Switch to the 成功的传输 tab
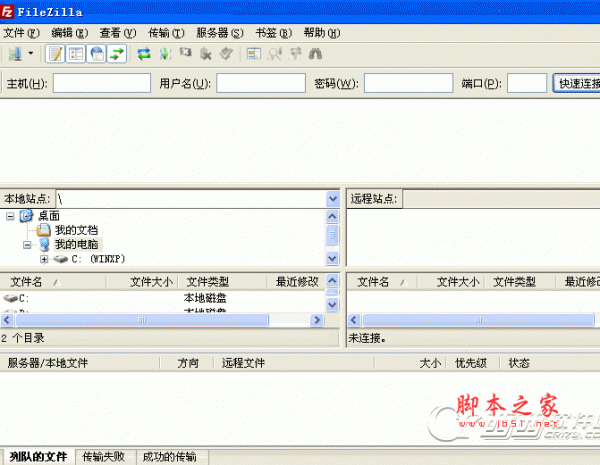600x465 pixels. pos(170,457)
